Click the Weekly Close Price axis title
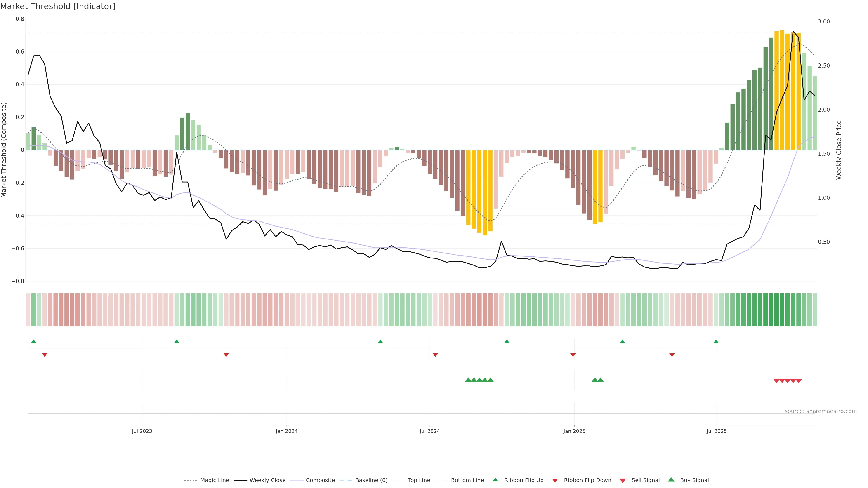This screenshot has width=868, height=488. 839,150
